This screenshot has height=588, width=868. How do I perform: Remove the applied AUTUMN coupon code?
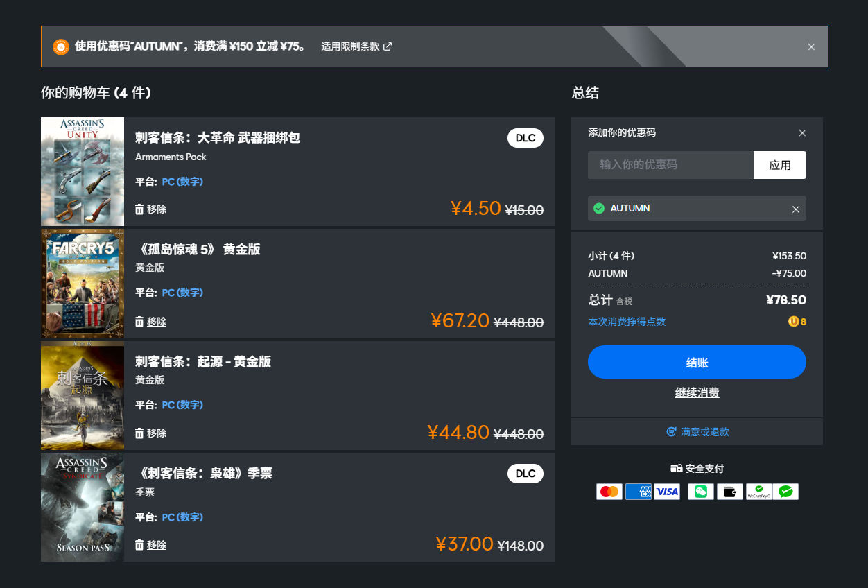click(796, 209)
